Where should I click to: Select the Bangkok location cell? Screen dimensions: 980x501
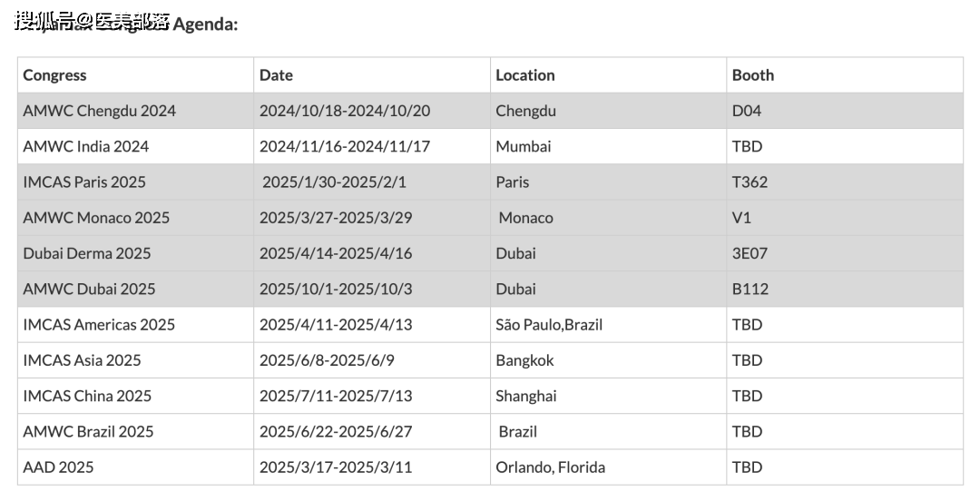click(x=608, y=360)
